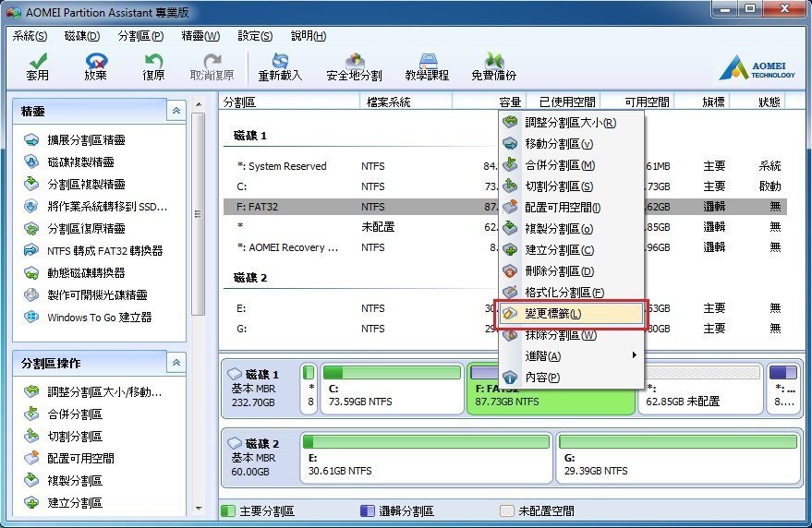
Task: Collapse the 精靈 panel with its chevron
Action: tap(176, 111)
